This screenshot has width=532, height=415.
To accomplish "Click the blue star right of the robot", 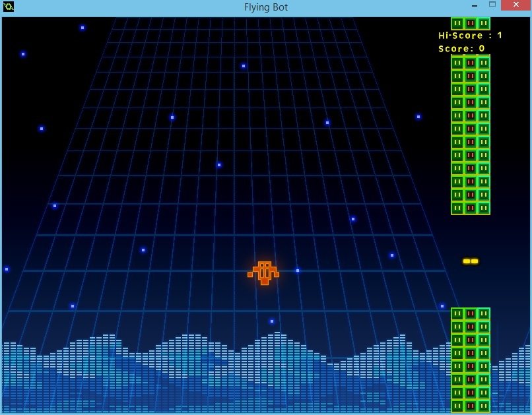I will (298, 271).
